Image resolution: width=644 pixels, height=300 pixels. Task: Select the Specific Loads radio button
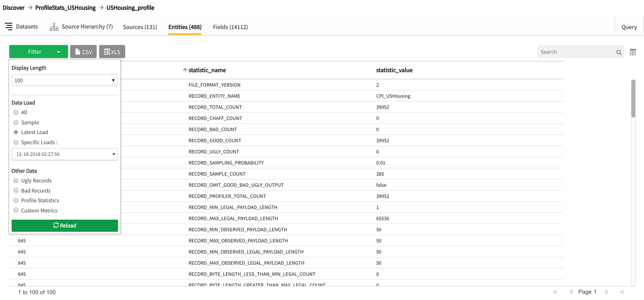tap(16, 143)
